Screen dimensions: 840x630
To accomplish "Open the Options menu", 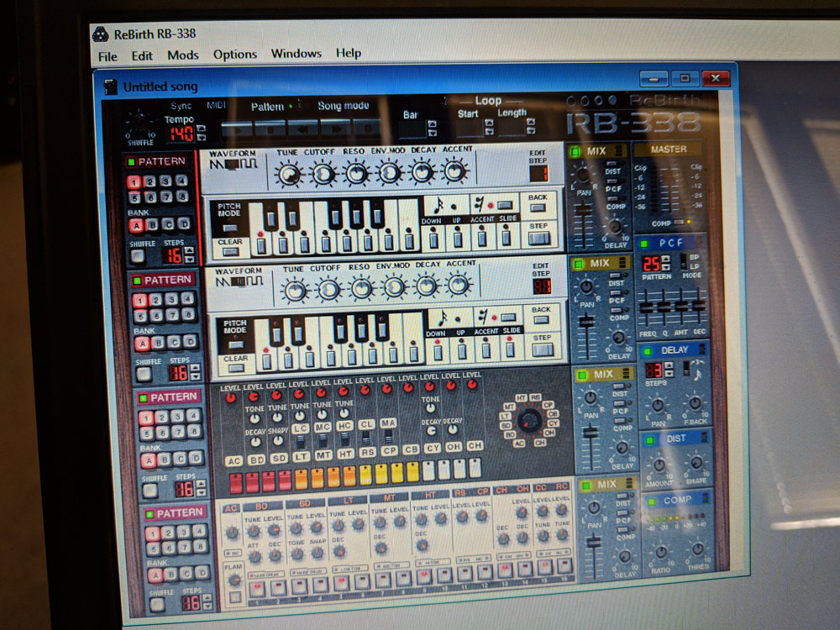I will pos(234,55).
